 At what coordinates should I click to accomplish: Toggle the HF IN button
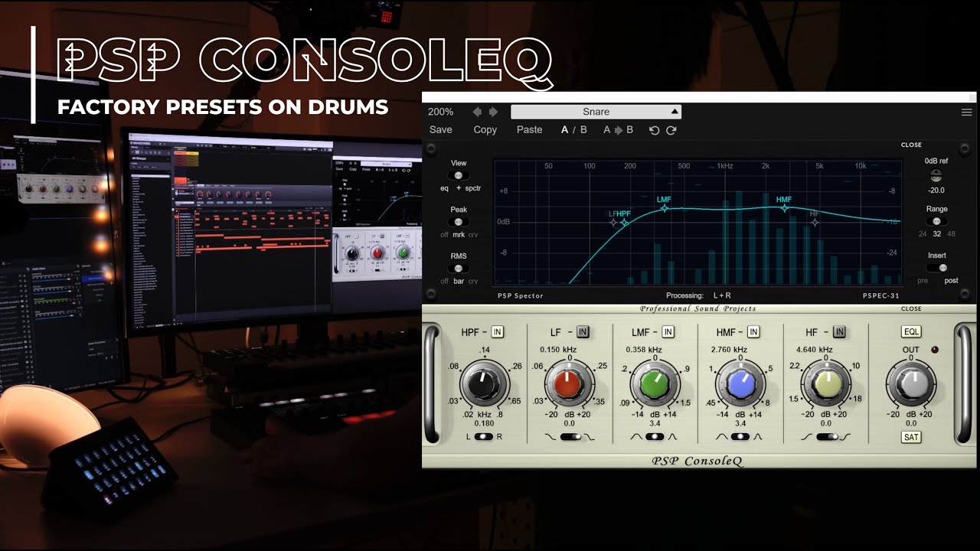click(x=839, y=331)
